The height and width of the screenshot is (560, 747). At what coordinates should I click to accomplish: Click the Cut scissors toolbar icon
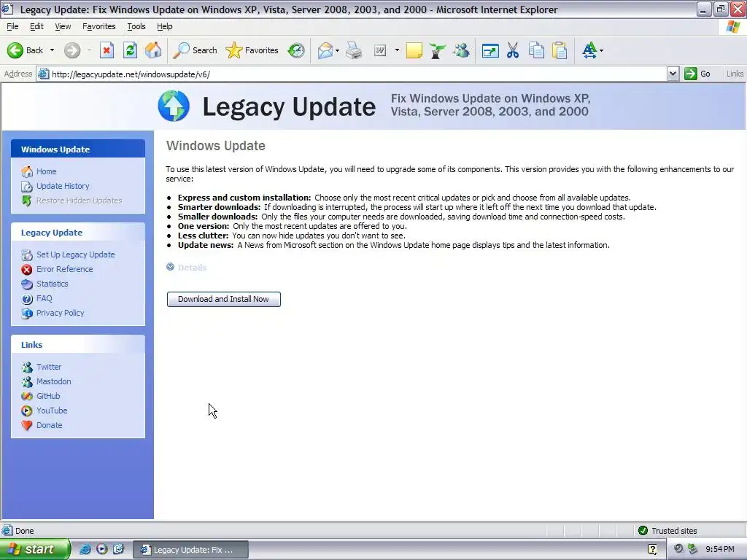(513, 50)
